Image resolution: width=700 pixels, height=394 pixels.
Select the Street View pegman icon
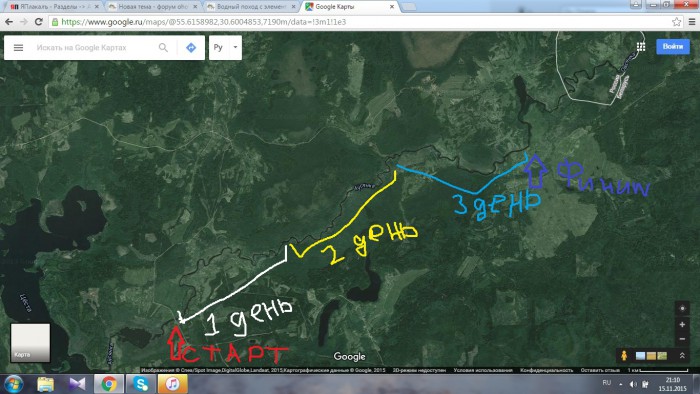(x=624, y=356)
